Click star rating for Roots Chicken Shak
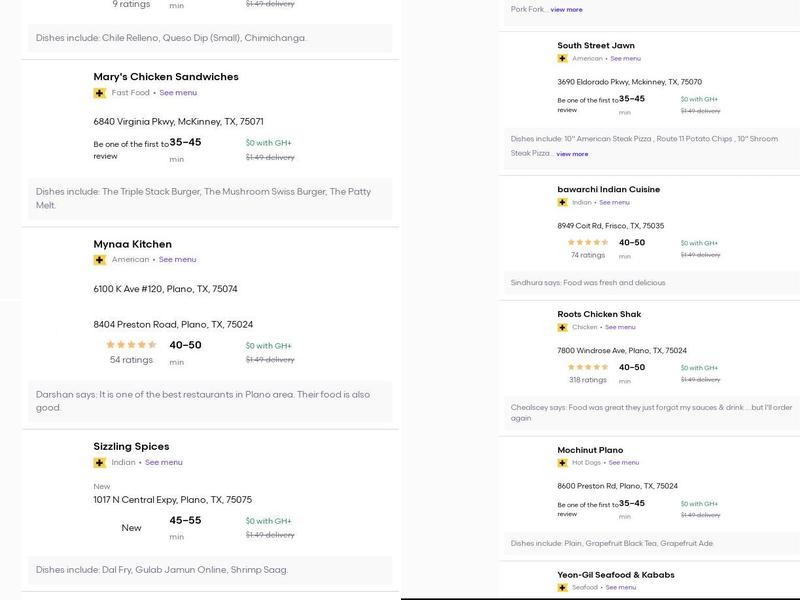This screenshot has width=800, height=600. pos(588,367)
